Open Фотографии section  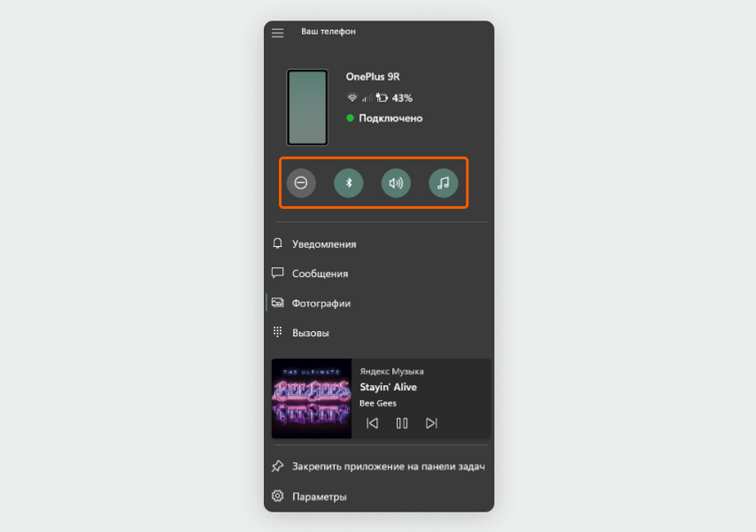[379, 304]
